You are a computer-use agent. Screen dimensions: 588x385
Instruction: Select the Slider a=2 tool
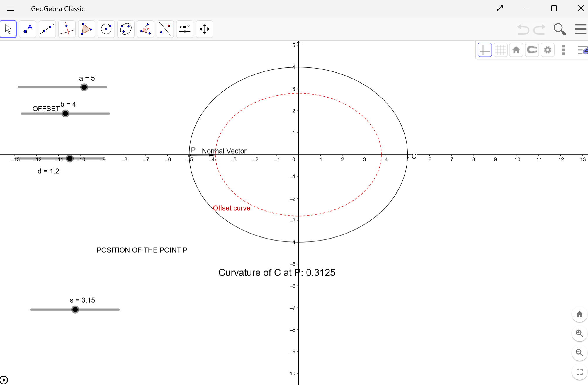[185, 29]
